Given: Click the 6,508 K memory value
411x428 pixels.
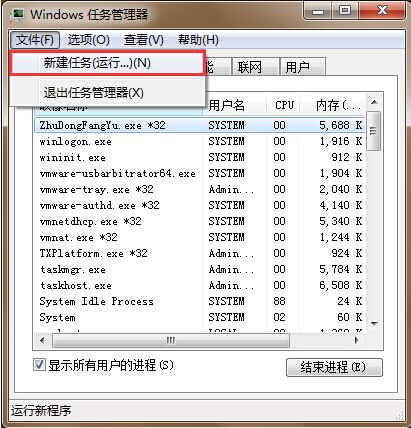Looking at the screenshot, I should click(341, 285).
